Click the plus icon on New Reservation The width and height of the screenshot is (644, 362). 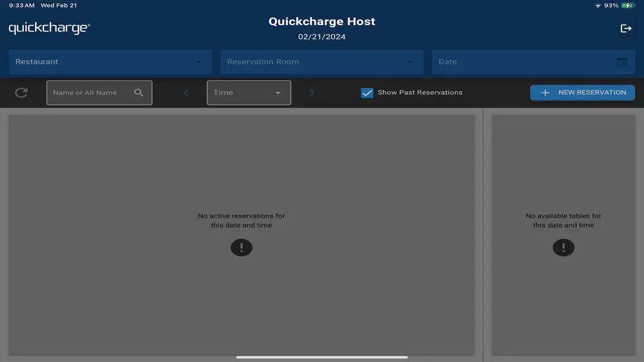click(545, 93)
